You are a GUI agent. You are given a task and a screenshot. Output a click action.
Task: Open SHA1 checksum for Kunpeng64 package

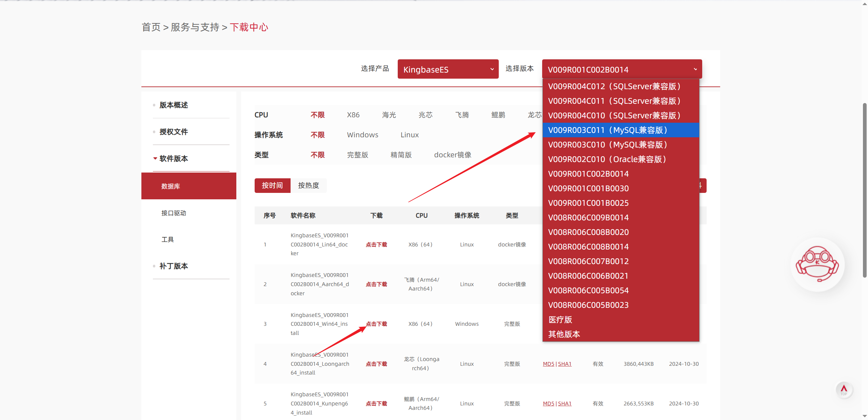(565, 403)
